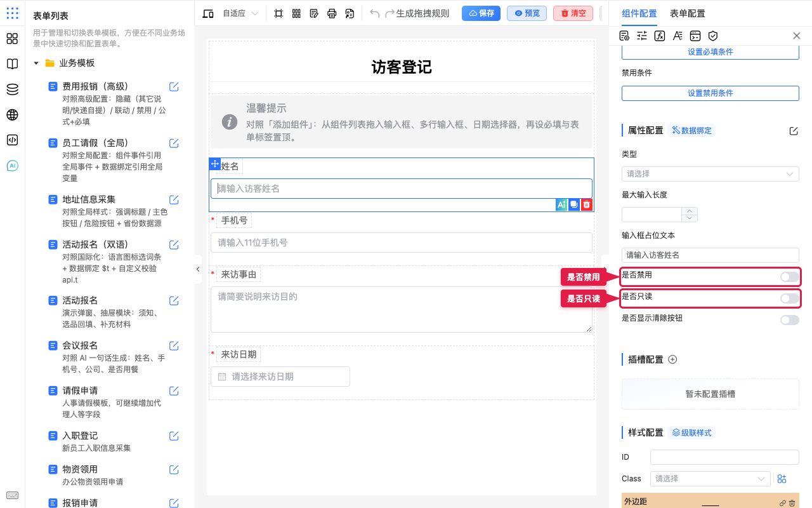812x508 pixels.
Task: Close the component config panel
Action: 797,36
